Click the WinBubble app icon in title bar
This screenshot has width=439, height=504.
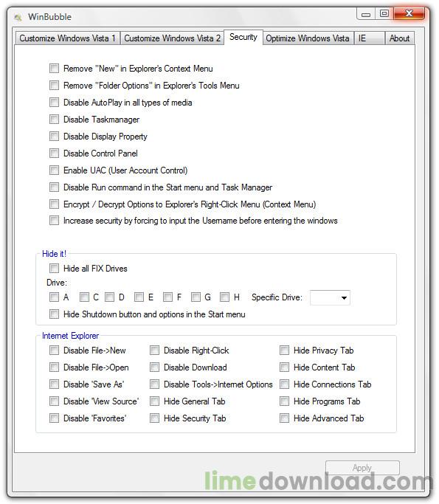tap(18, 17)
